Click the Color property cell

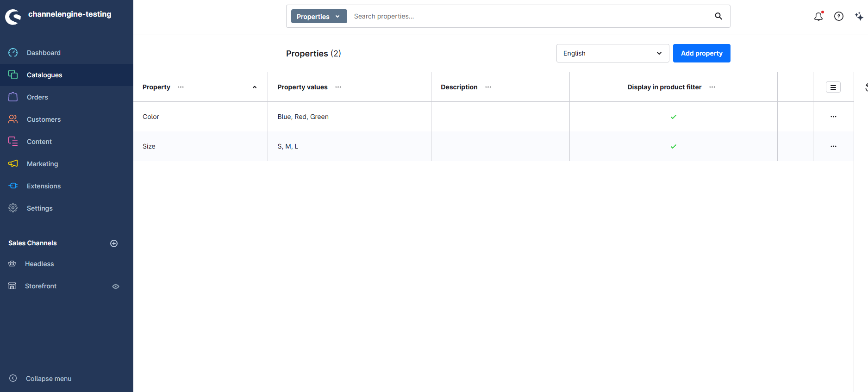click(x=200, y=117)
